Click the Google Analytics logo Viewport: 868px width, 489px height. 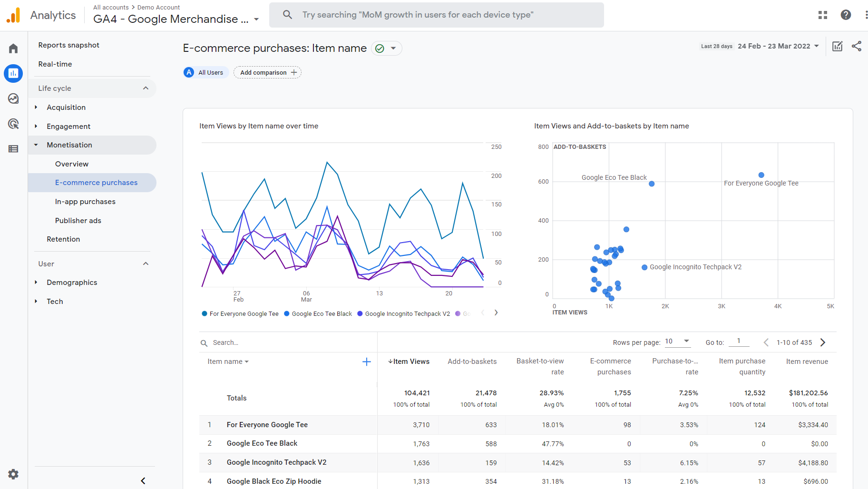[x=13, y=15]
